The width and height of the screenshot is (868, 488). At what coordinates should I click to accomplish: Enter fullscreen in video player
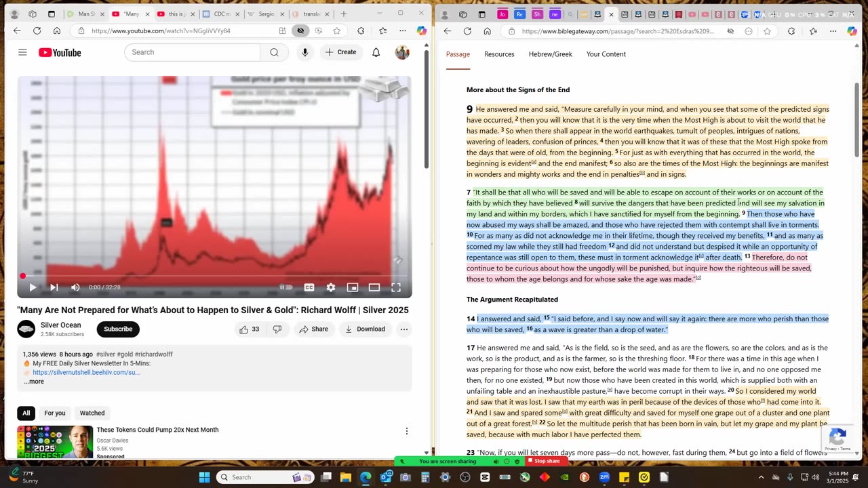396,287
